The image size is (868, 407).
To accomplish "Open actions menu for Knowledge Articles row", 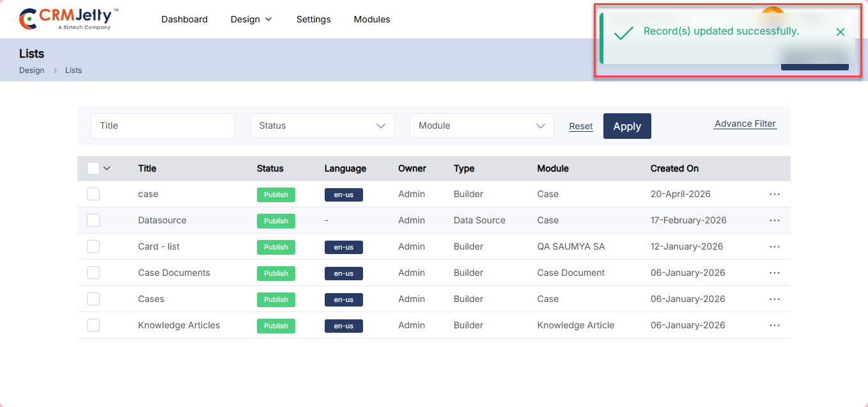I will click(775, 325).
